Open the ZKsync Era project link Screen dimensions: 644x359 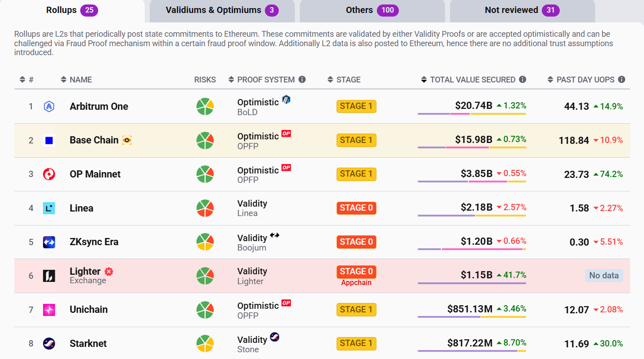pos(94,242)
